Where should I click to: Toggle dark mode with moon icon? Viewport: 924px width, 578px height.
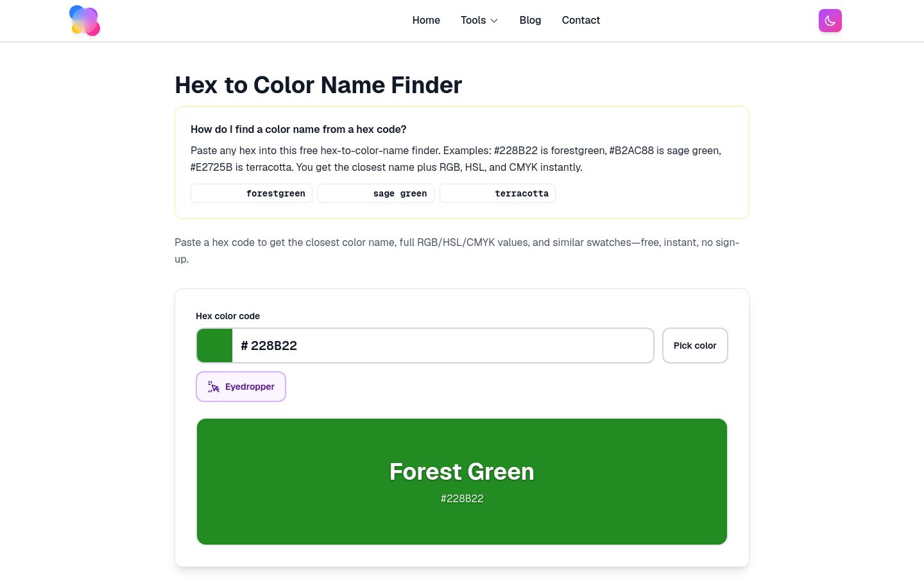(x=830, y=21)
